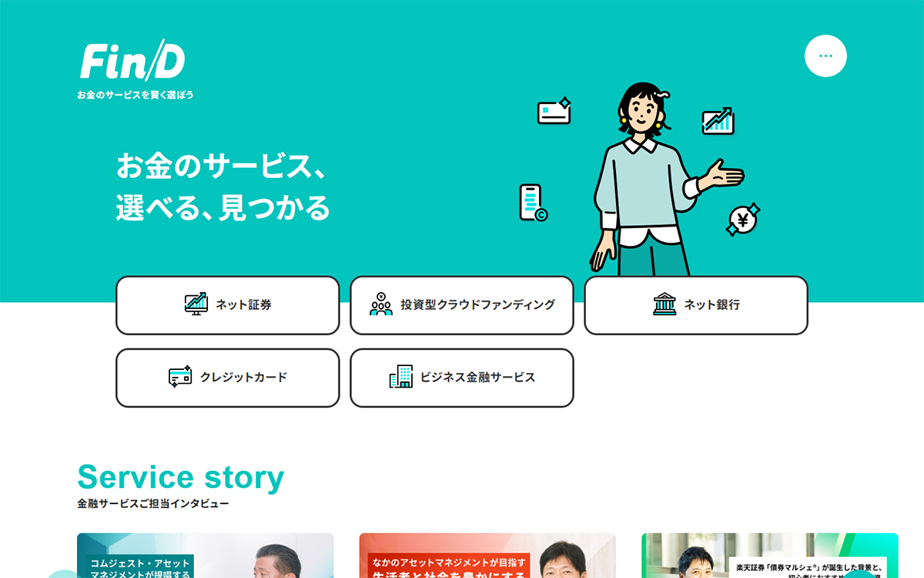Screen dimensions: 924x578
Task: Go to クレジットカード category
Action: coord(228,378)
